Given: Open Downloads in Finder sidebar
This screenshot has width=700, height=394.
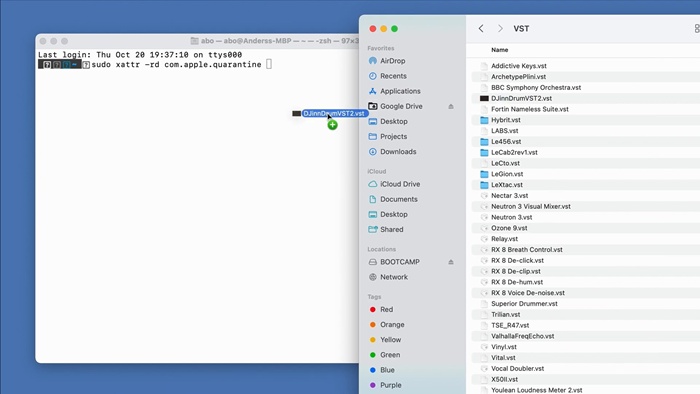Looking at the screenshot, I should 398,152.
